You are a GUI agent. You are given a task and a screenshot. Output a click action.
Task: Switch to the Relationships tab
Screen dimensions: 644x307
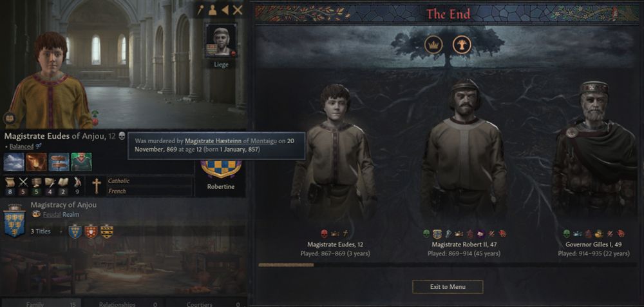(117, 304)
